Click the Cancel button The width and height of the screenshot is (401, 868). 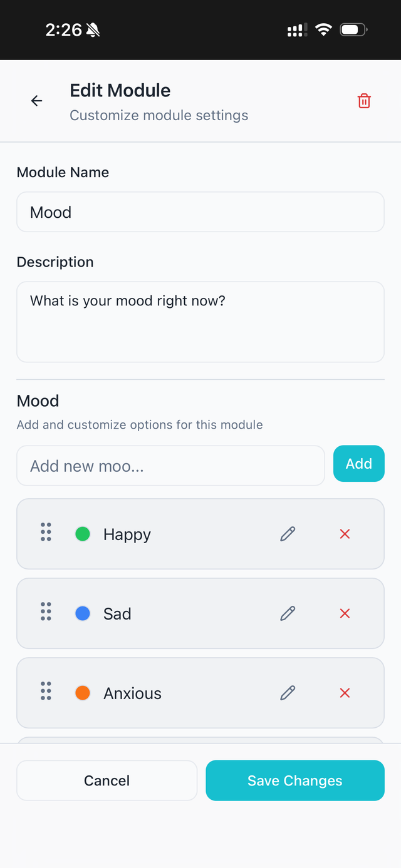click(107, 780)
